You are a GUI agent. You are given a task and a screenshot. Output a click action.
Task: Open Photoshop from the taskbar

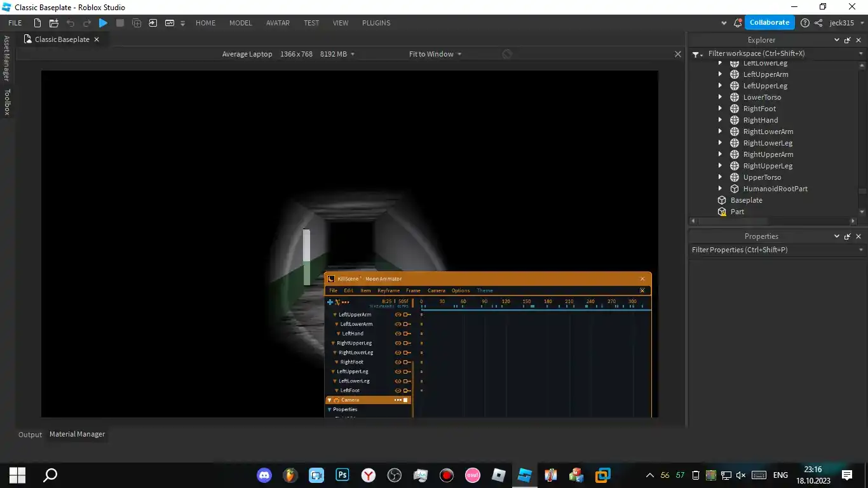[x=342, y=475]
